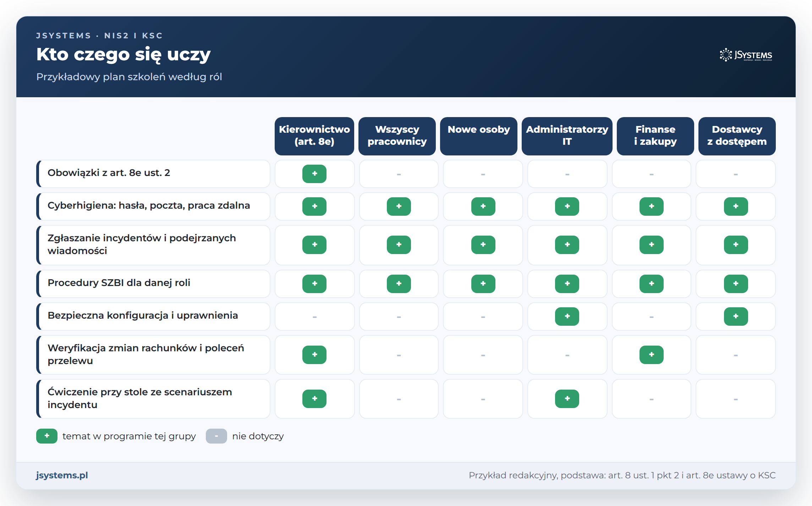This screenshot has height=506, width=812.
Task: Select Ćwiczenie przy stole plus under Kierownictwo
Action: (314, 399)
